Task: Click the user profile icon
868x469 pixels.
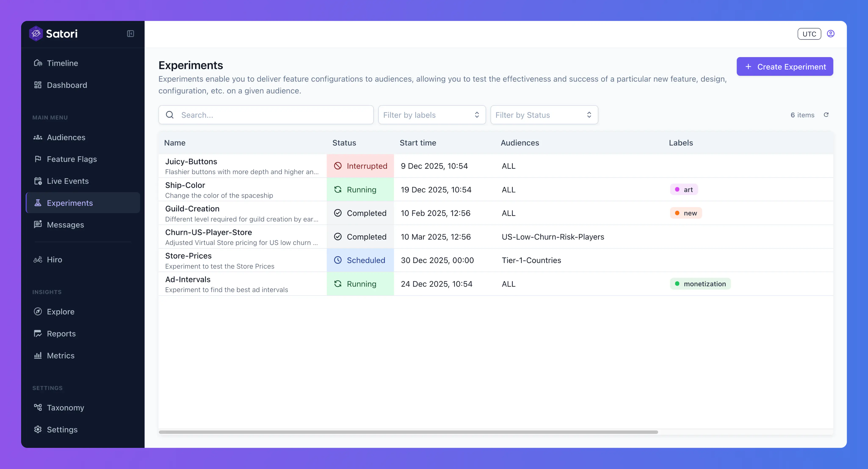Action: coord(831,34)
